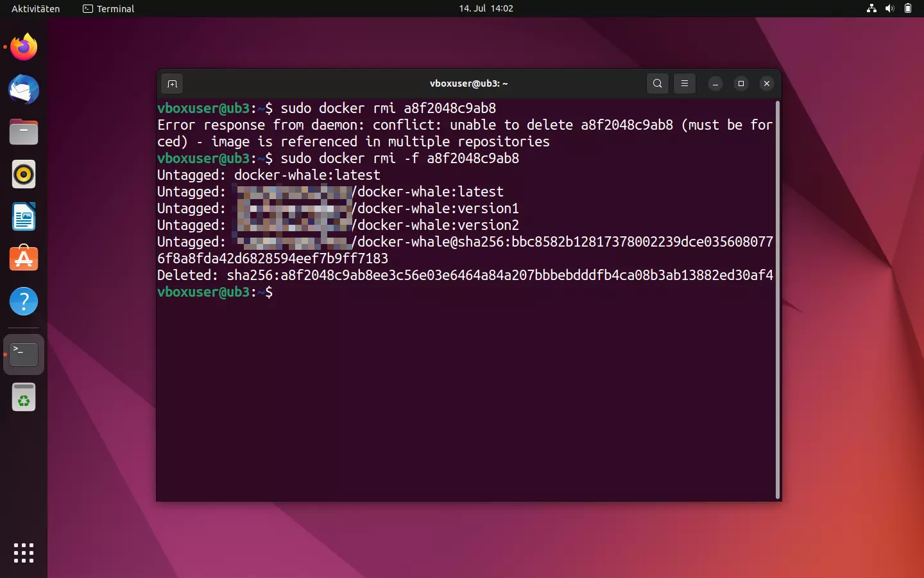Screen dimensions: 924x578
Task: Launch the Help application
Action: pos(24,302)
